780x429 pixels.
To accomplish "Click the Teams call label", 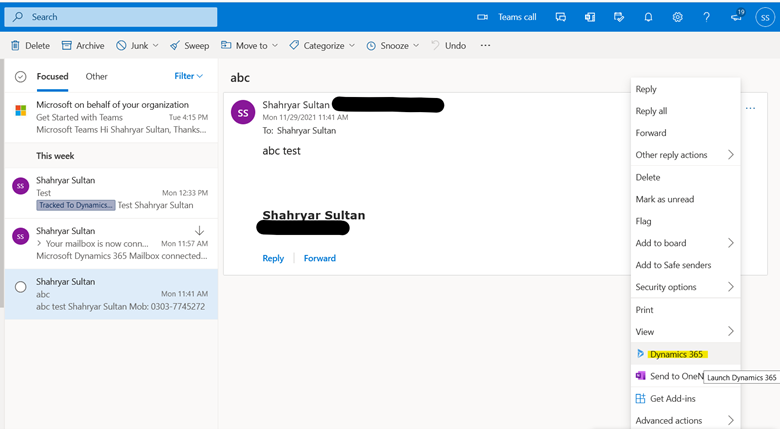I will pyautogui.click(x=517, y=17).
